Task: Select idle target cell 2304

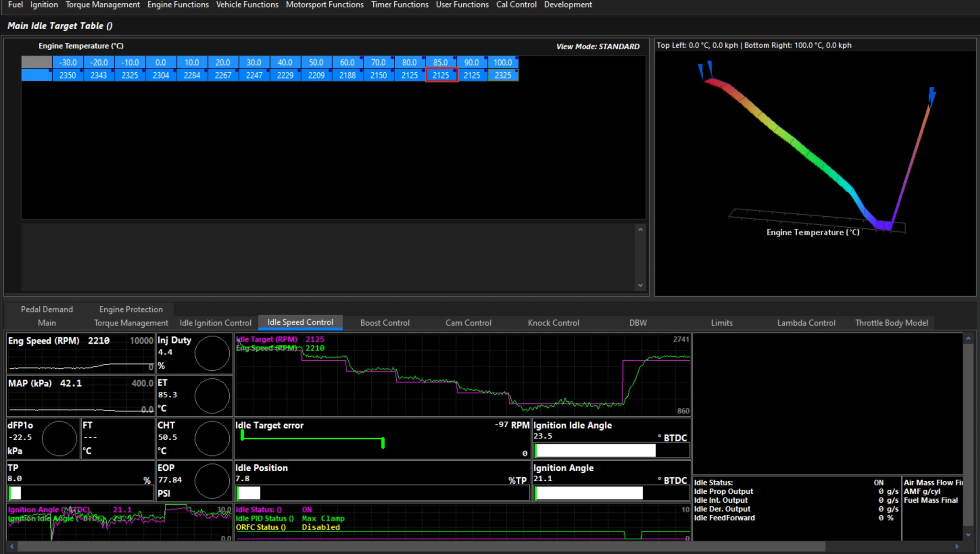Action: point(161,75)
